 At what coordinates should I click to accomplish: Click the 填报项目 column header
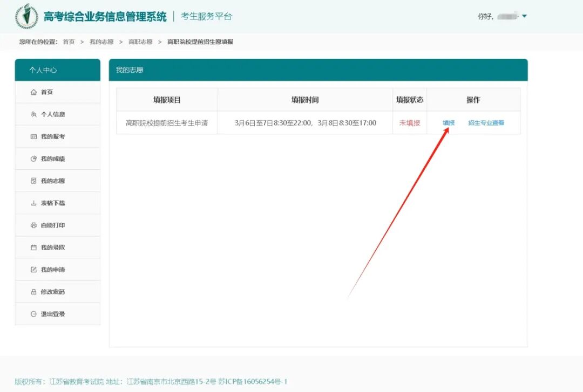point(167,100)
